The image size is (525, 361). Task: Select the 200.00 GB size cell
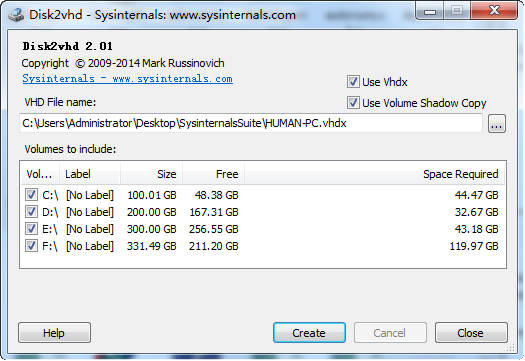[x=152, y=212]
